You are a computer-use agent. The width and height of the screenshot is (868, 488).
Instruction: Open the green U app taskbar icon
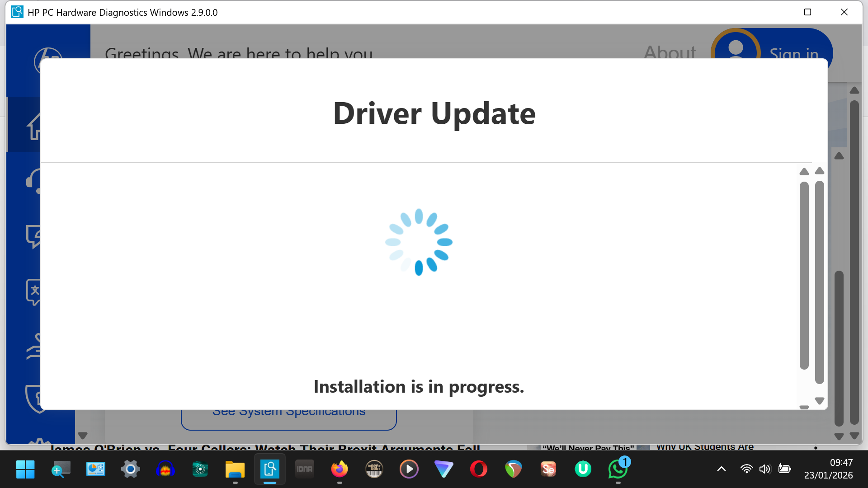point(583,469)
